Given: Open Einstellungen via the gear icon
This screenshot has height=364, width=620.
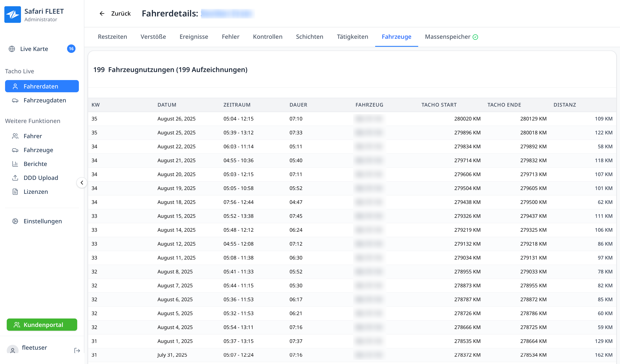Looking at the screenshot, I should tap(15, 221).
